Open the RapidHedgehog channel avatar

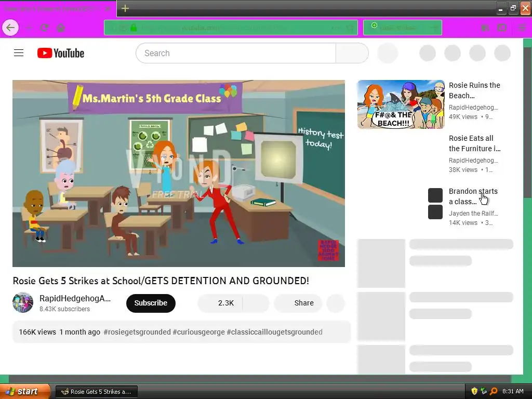pos(23,302)
